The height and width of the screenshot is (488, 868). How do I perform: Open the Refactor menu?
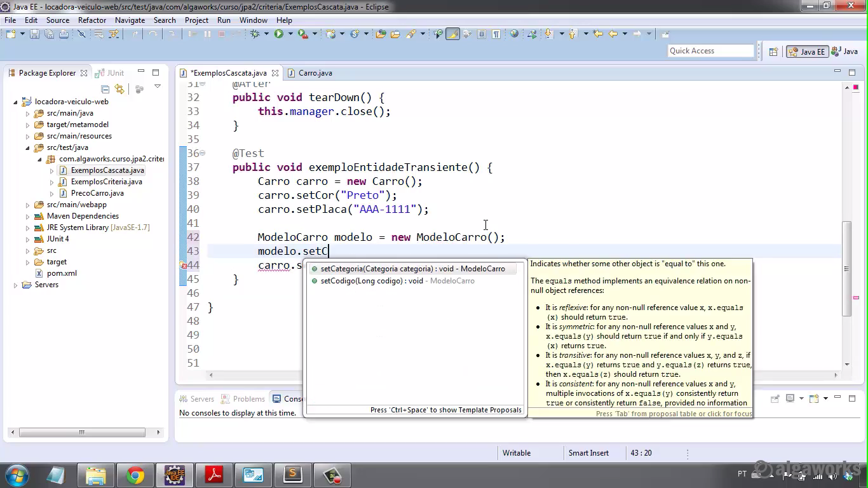click(x=92, y=20)
